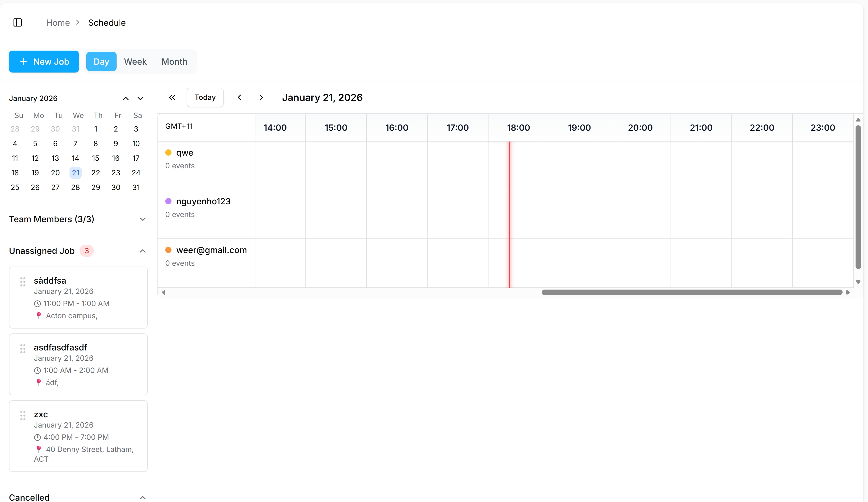Open Home via breadcrumb link
The height and width of the screenshot is (502, 868).
tap(58, 22)
